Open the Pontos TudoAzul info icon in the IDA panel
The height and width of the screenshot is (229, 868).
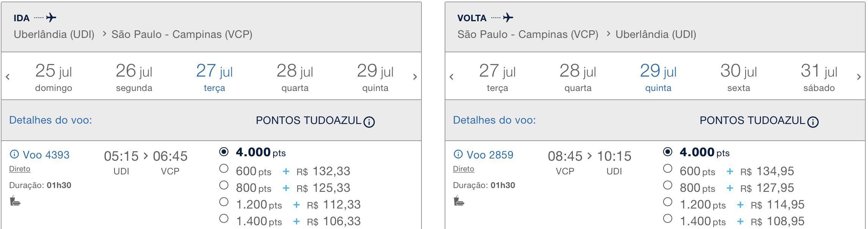pyautogui.click(x=369, y=122)
